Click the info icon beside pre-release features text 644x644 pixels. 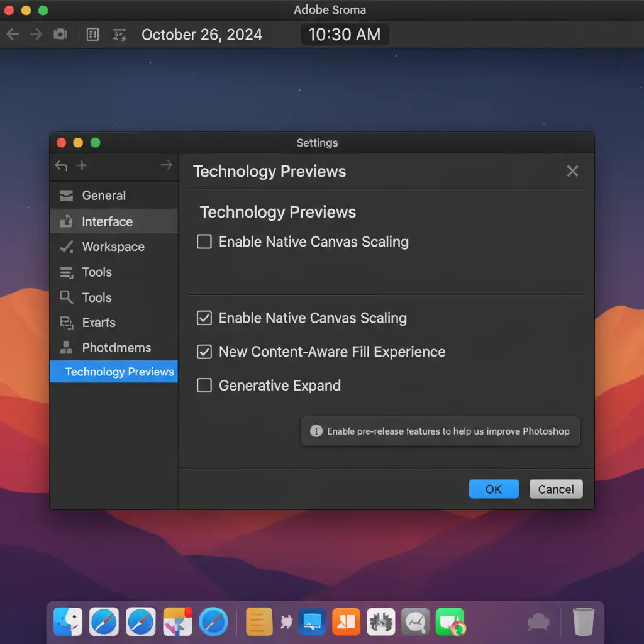click(x=316, y=431)
